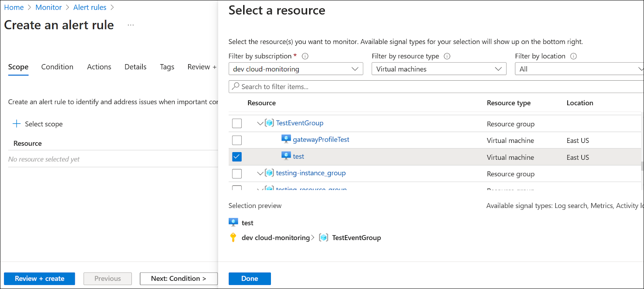The width and height of the screenshot is (644, 289).
Task: Click the TestEventGroup icon in Selection preview
Action: (324, 238)
